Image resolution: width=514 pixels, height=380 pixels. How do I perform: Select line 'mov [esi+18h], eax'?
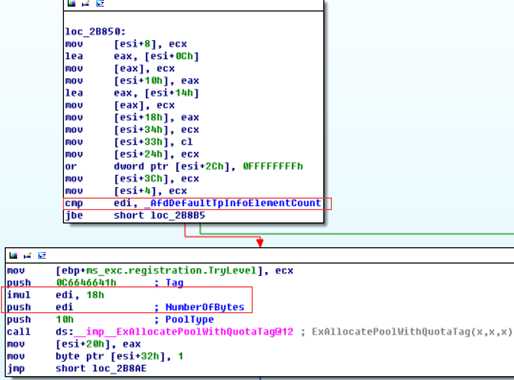[x=132, y=117]
